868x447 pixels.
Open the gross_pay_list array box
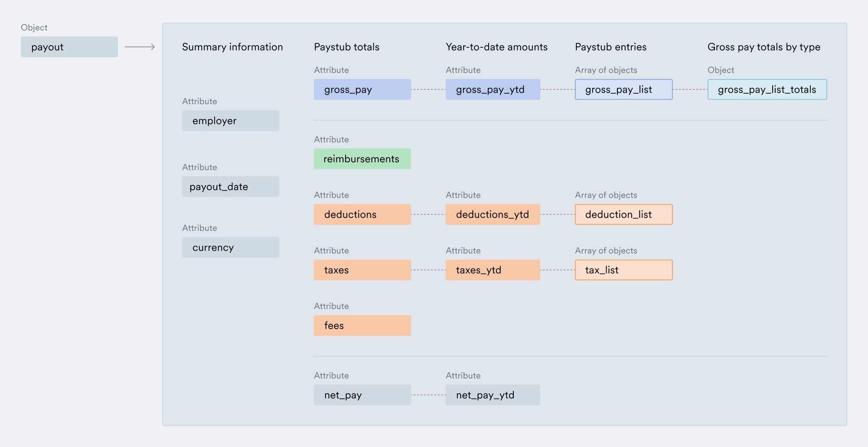click(623, 89)
